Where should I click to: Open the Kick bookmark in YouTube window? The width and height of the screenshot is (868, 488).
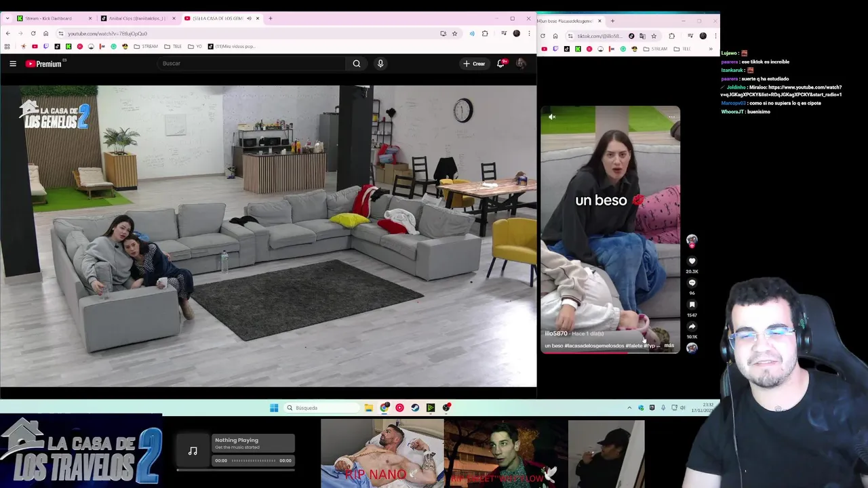click(68, 47)
